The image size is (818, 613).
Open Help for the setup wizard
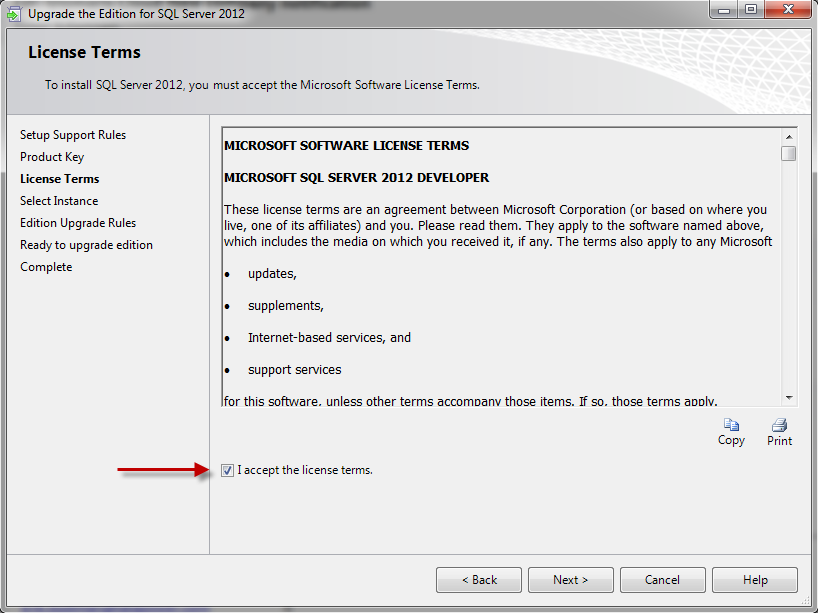pyautogui.click(x=755, y=580)
